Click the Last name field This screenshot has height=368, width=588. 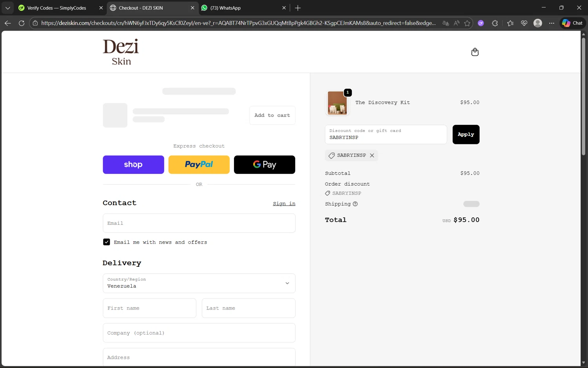click(x=249, y=308)
